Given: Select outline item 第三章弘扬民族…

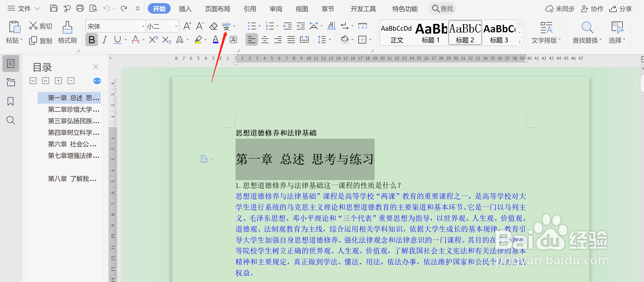Looking at the screenshot, I should pos(74,121).
